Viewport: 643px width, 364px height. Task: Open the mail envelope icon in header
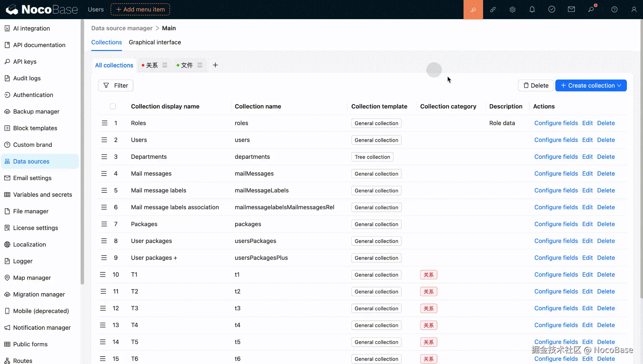click(x=571, y=10)
